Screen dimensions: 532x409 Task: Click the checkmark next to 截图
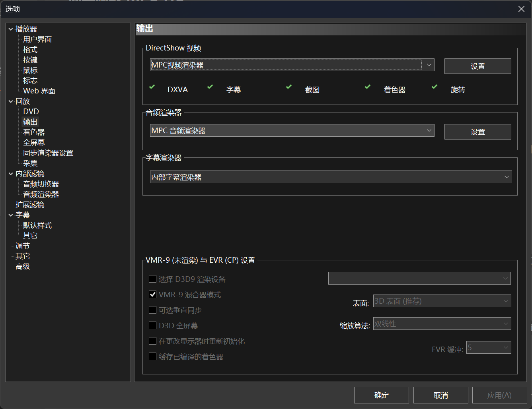pyautogui.click(x=288, y=87)
